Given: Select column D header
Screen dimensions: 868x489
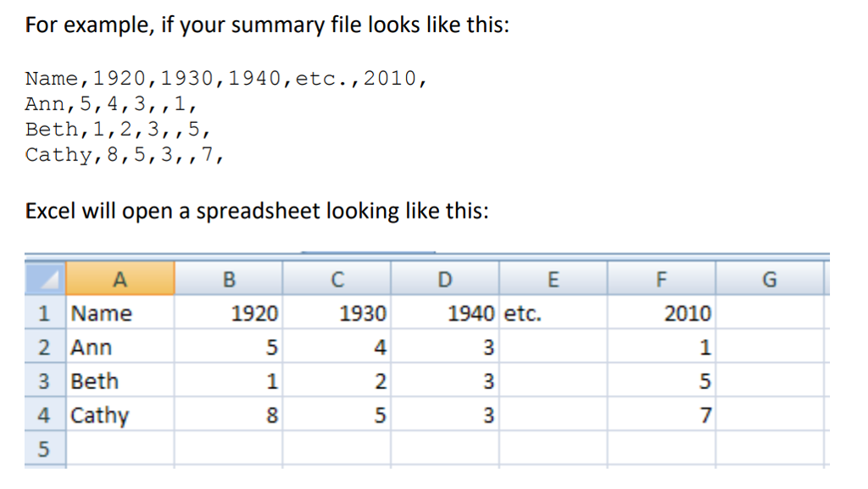Looking at the screenshot, I should tap(445, 278).
